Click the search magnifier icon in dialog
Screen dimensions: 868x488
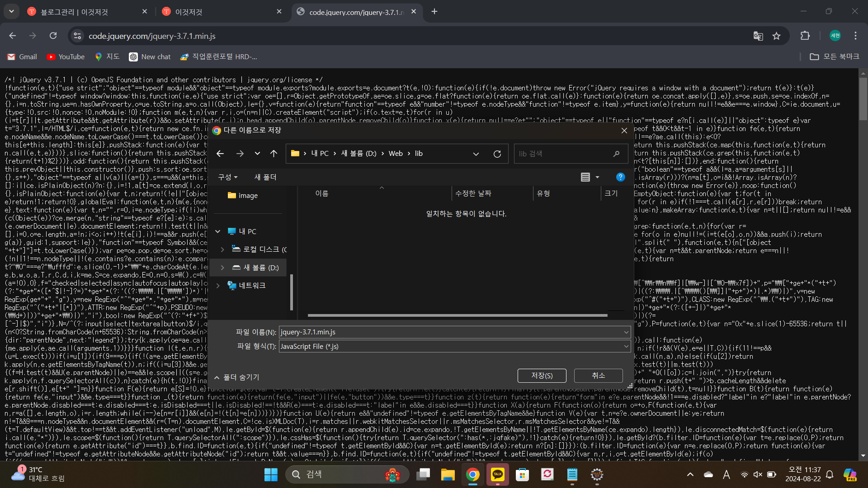pos(616,154)
